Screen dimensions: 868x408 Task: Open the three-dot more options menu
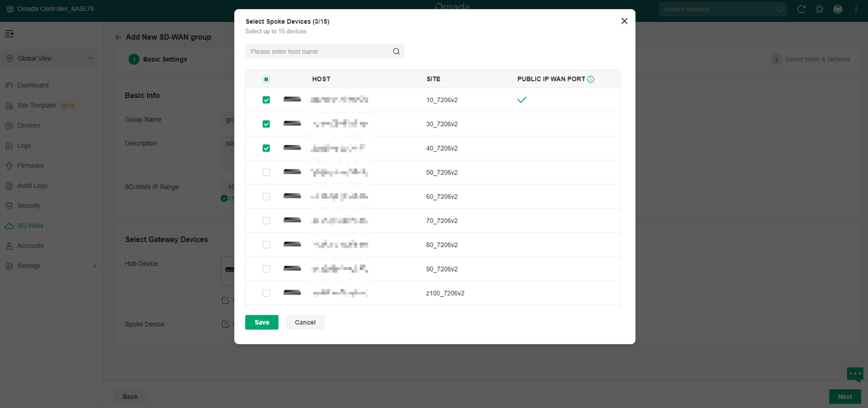[856, 9]
